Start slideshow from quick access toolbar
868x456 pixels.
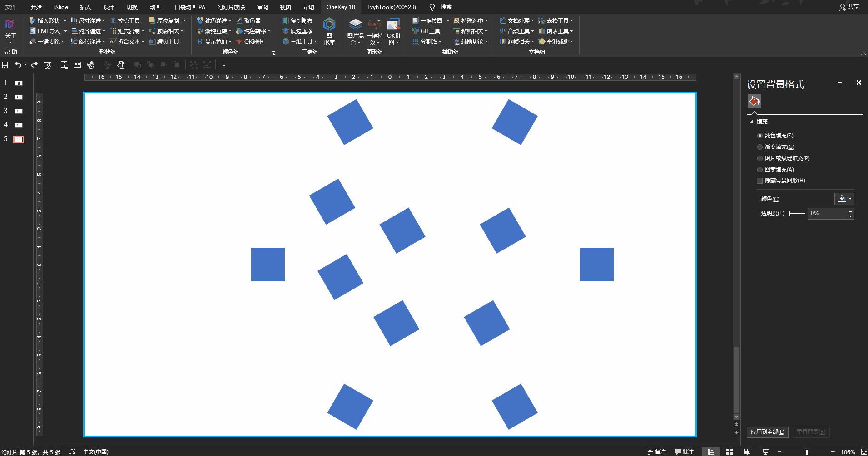pyautogui.click(x=48, y=65)
